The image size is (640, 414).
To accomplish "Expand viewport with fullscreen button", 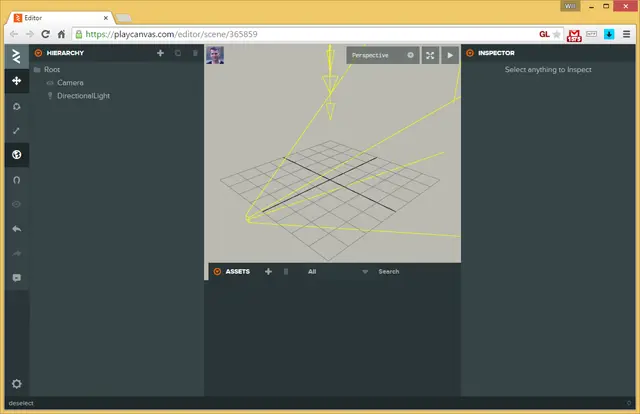I will tap(430, 55).
